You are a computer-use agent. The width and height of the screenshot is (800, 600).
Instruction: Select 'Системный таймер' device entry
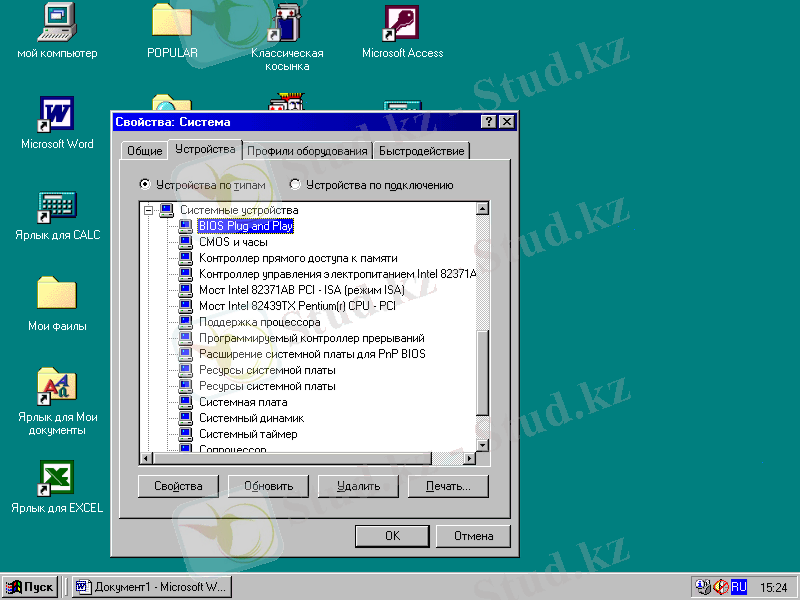click(x=248, y=434)
